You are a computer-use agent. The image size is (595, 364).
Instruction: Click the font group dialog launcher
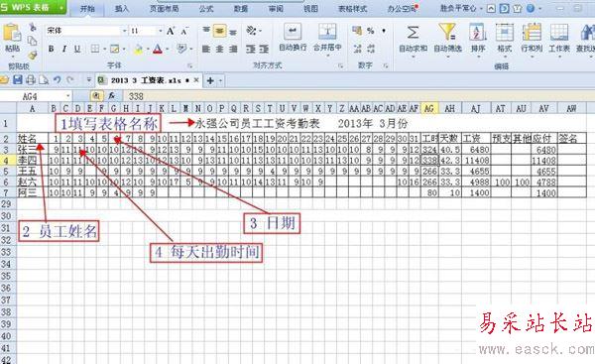pos(189,66)
